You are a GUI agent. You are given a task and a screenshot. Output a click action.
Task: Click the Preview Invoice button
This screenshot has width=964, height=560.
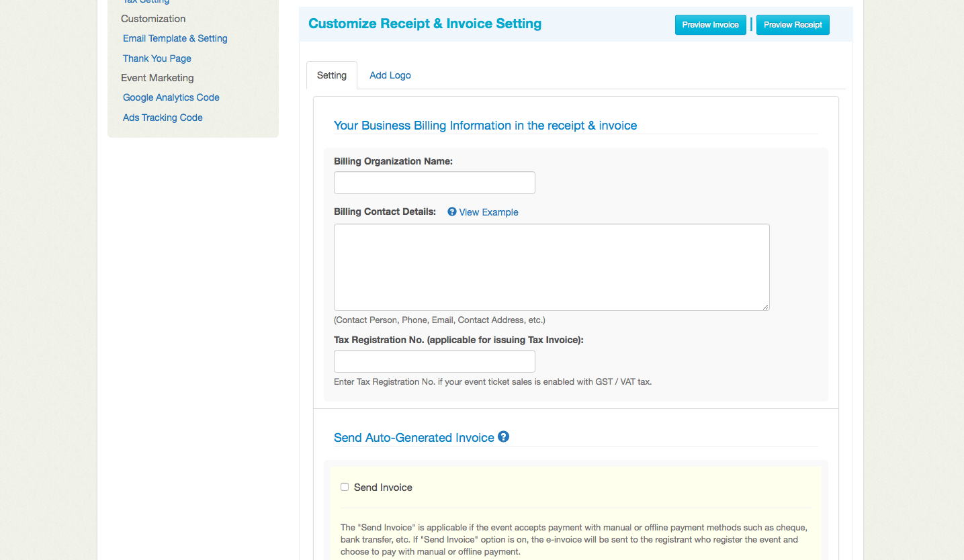point(710,25)
